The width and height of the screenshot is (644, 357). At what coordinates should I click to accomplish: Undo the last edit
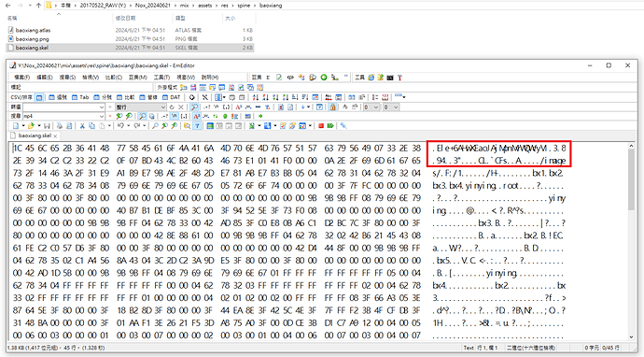click(x=120, y=125)
